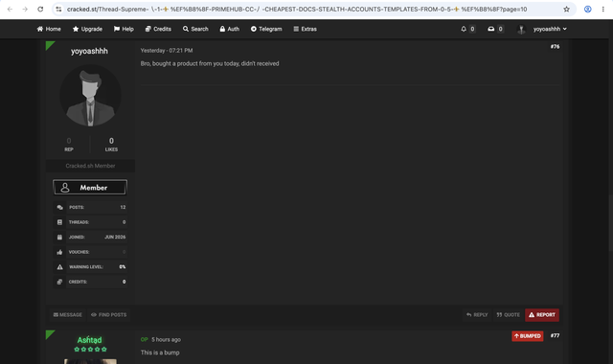Image resolution: width=613 pixels, height=364 pixels.
Task: Click the JUN 2026 joined date
Action: [x=115, y=237]
